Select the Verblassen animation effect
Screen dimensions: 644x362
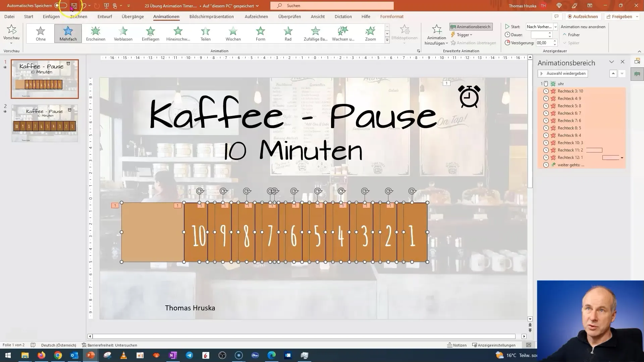click(x=123, y=34)
